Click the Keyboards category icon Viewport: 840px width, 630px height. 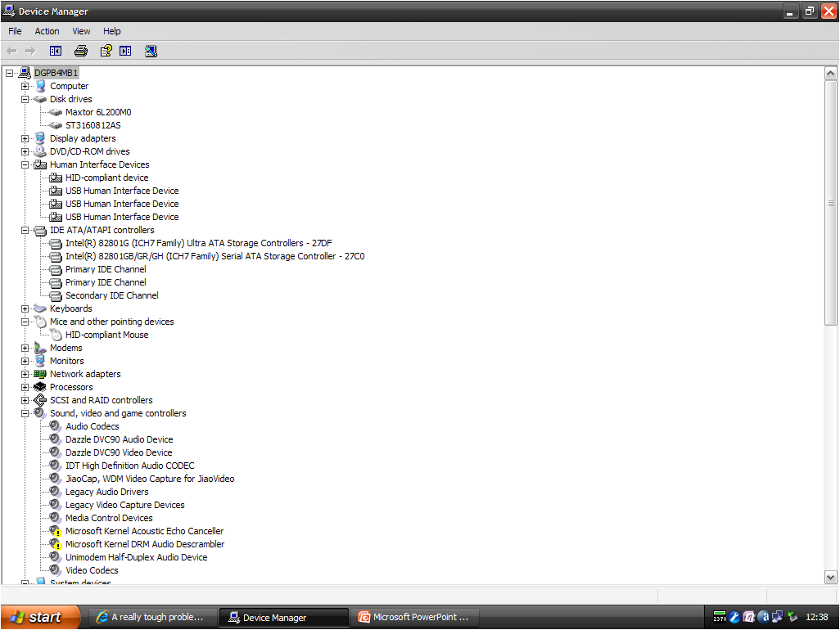(x=40, y=308)
